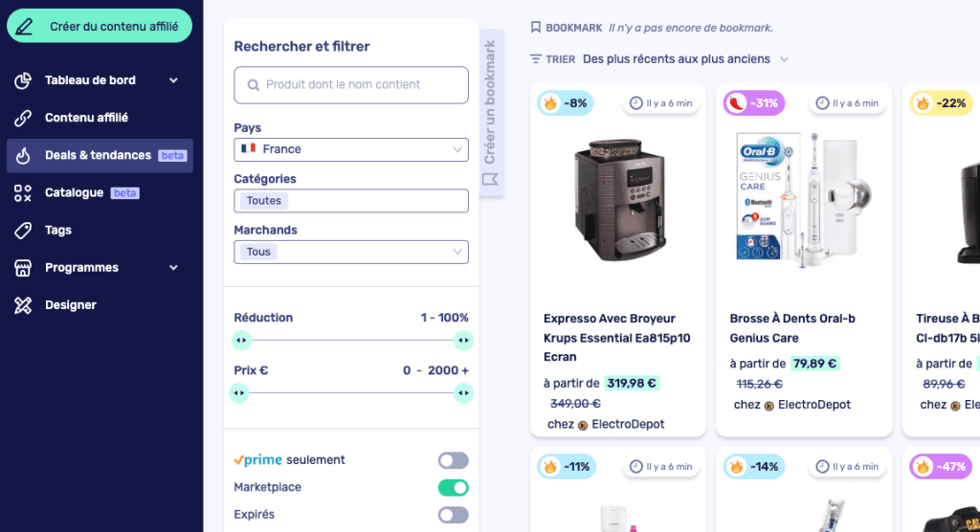Open Brosse À Dents Oral-b Genius Care title
This screenshot has height=532, width=980.
[791, 328]
